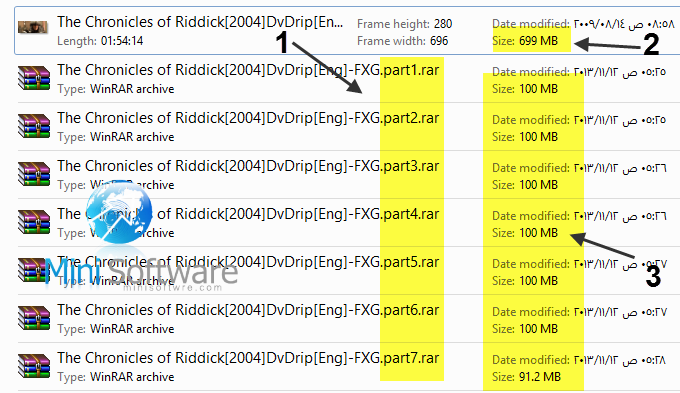Viewport: 680px width, 393px height.
Task: Click the file name ending in FXG.part1.rar
Action: pos(248,70)
